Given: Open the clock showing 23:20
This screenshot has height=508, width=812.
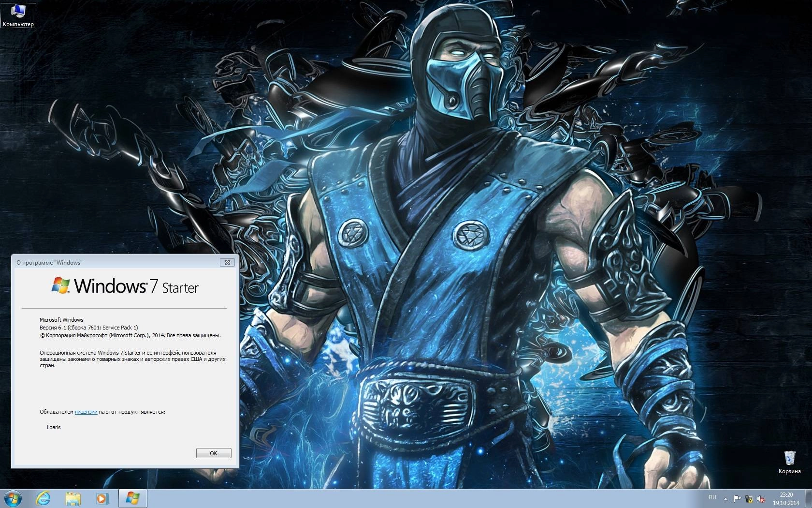Looking at the screenshot, I should [786, 499].
